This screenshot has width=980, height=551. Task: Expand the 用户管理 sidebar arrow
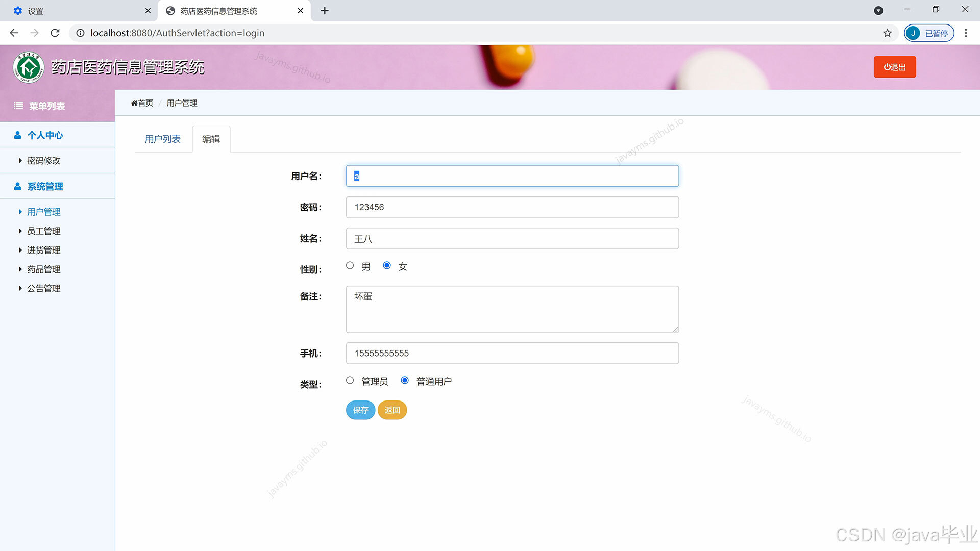coord(20,212)
